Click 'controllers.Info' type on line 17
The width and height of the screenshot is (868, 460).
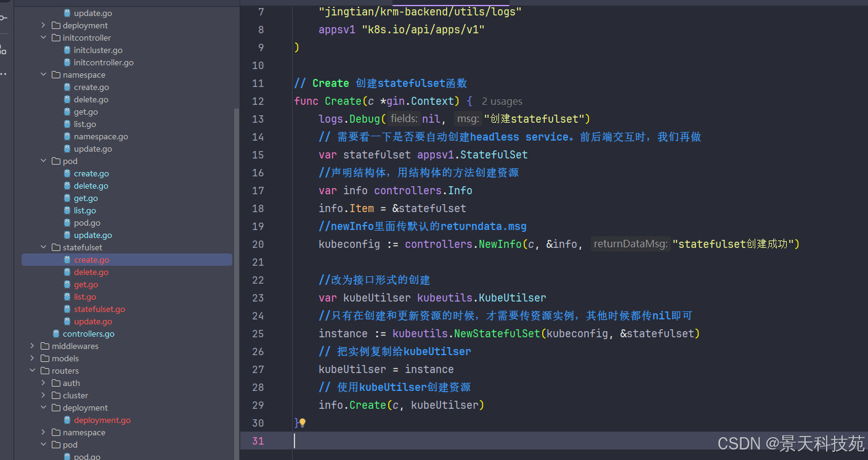(x=423, y=191)
